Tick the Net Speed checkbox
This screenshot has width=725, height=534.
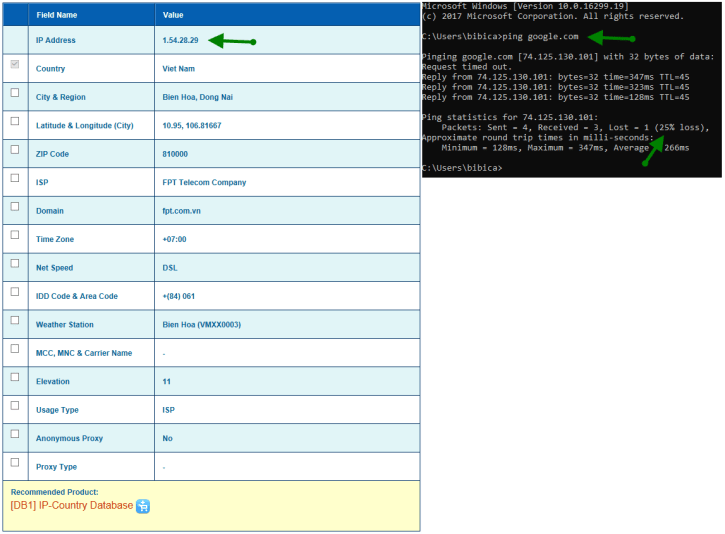(14, 263)
